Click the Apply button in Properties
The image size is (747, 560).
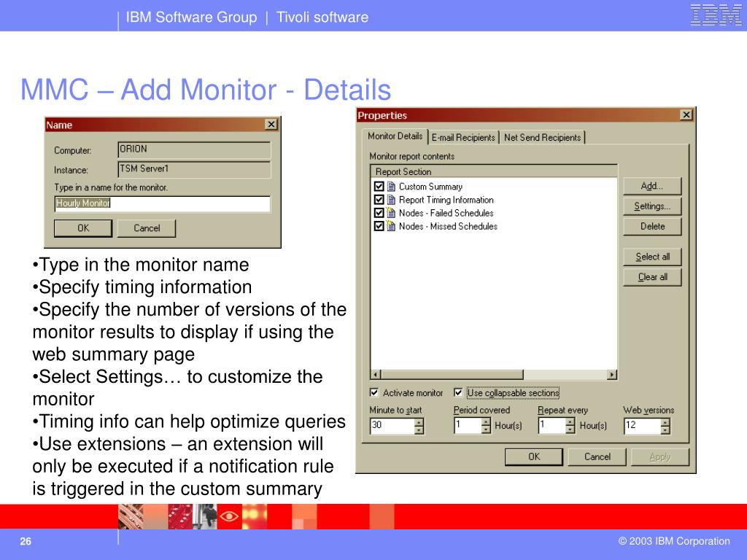click(x=659, y=456)
